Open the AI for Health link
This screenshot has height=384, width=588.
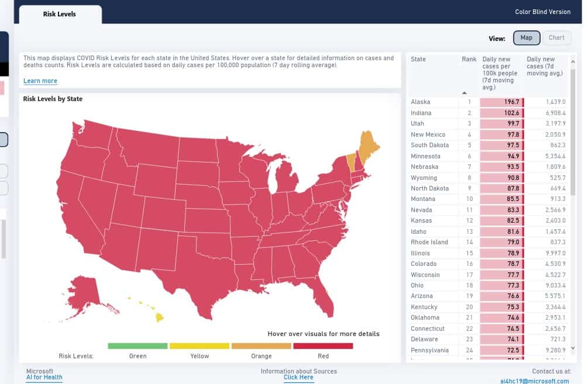(x=44, y=378)
